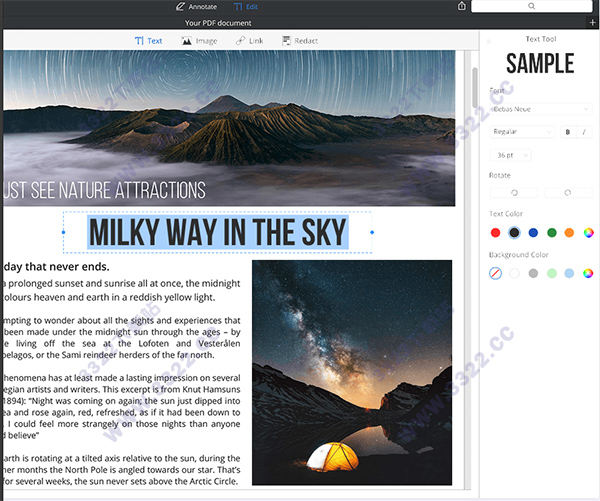Screen dimensions: 600x501
Task: Select the Image edit tool
Action: (200, 41)
